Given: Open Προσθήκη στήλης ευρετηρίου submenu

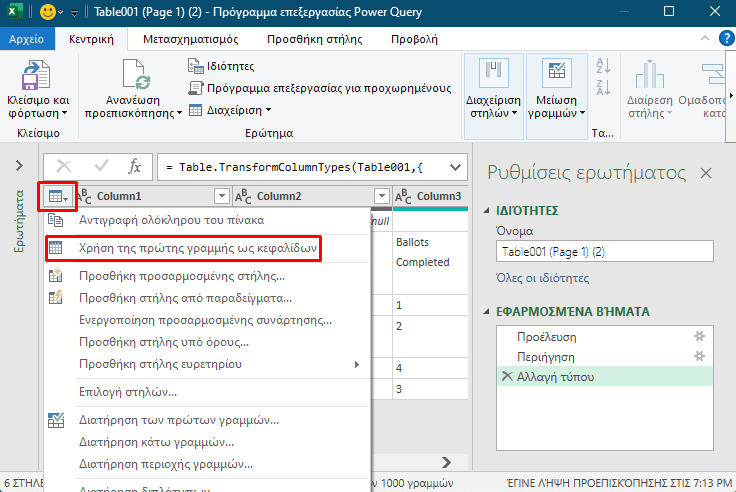Looking at the screenshot, I should [x=207, y=364].
